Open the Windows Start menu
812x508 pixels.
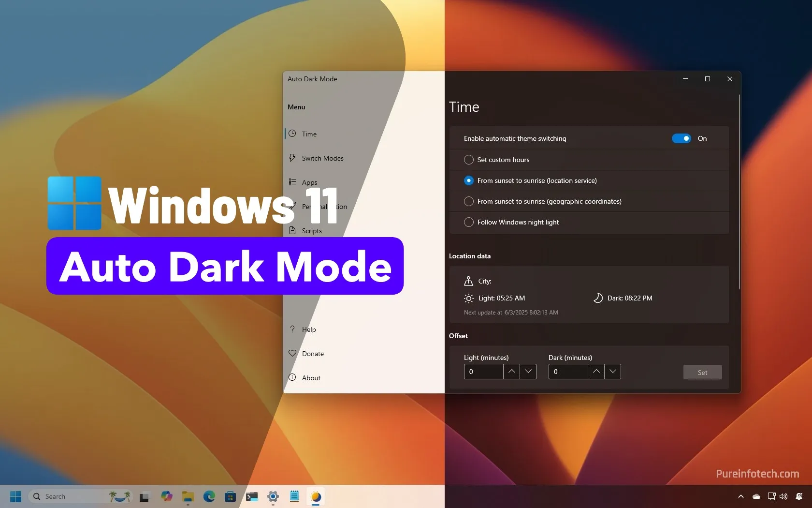coord(15,496)
